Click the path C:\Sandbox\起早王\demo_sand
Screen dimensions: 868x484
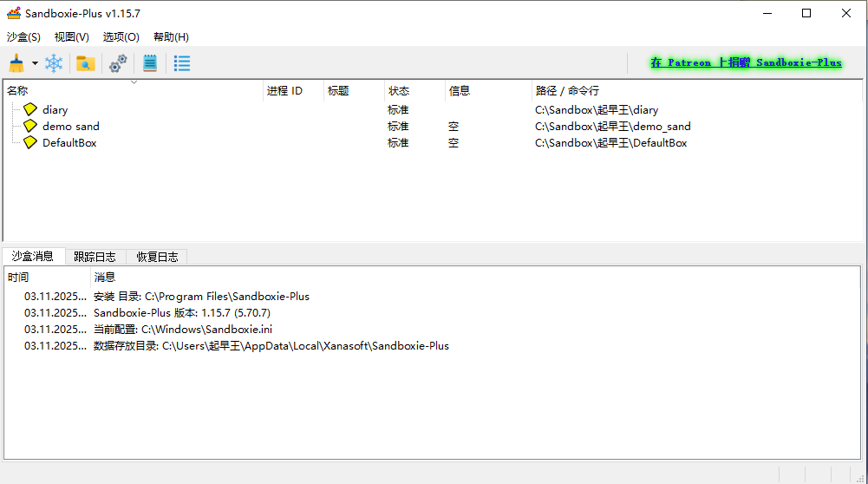tap(613, 127)
